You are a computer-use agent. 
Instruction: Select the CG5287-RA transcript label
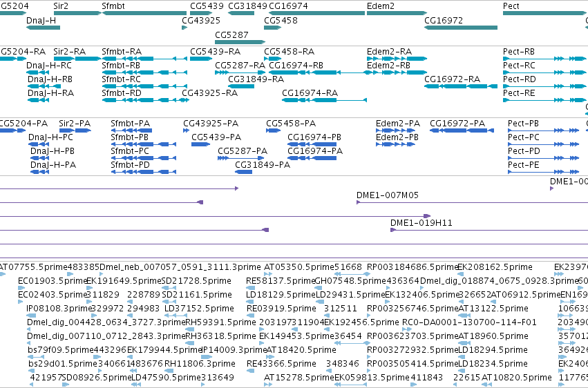coord(240,65)
